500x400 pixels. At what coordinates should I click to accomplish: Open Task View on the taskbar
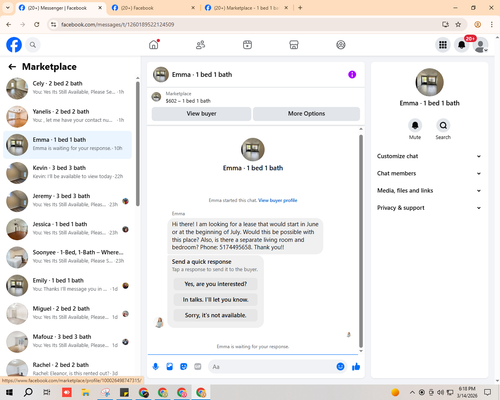(x=47, y=392)
